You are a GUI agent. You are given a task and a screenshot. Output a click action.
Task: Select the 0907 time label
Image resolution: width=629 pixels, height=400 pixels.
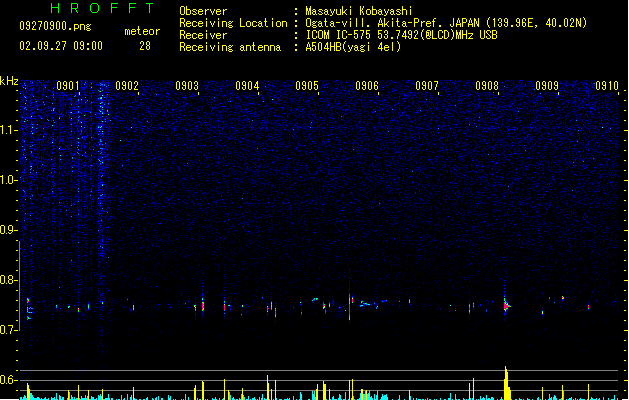pos(427,86)
